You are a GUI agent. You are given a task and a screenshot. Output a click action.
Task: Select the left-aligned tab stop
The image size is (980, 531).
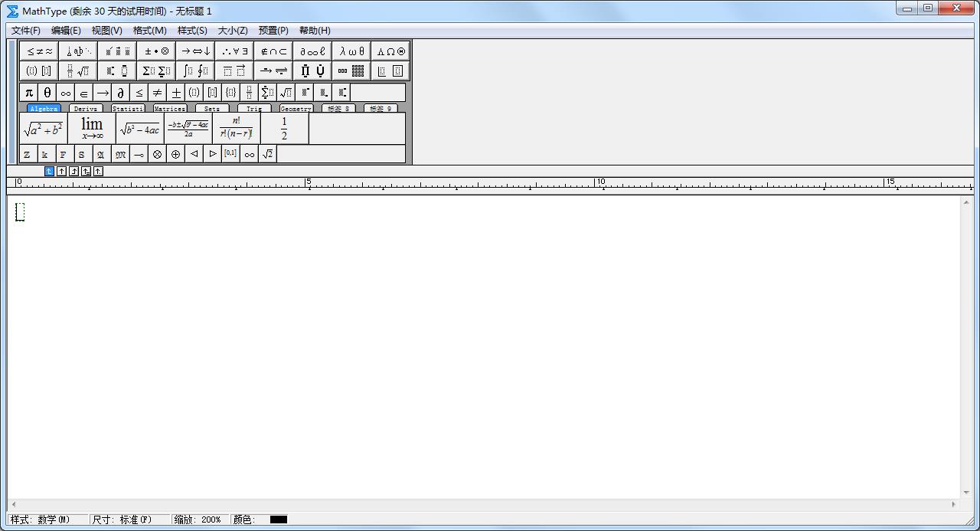point(50,172)
